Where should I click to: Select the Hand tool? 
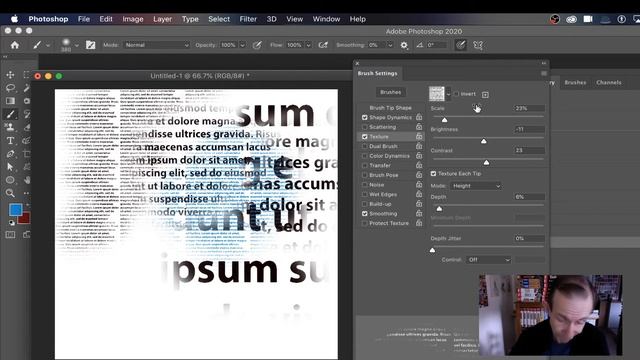[x=27, y=180]
